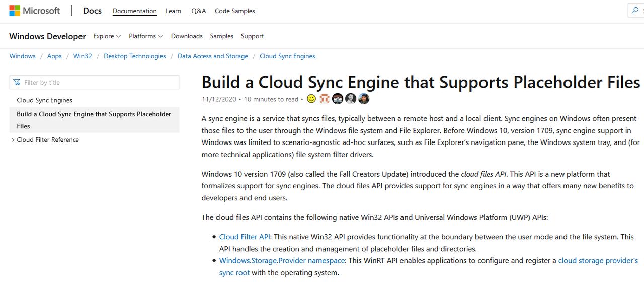Open the Code Samples tab
This screenshot has width=644, height=286.
tap(234, 11)
